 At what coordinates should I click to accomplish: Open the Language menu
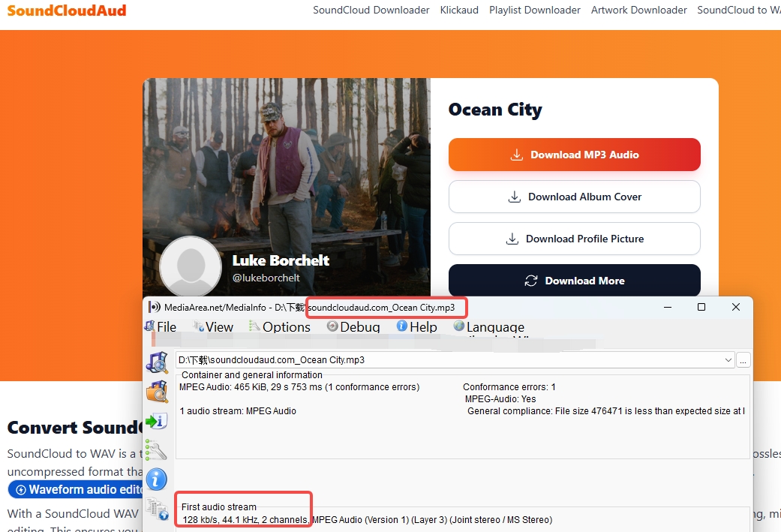[x=494, y=326]
